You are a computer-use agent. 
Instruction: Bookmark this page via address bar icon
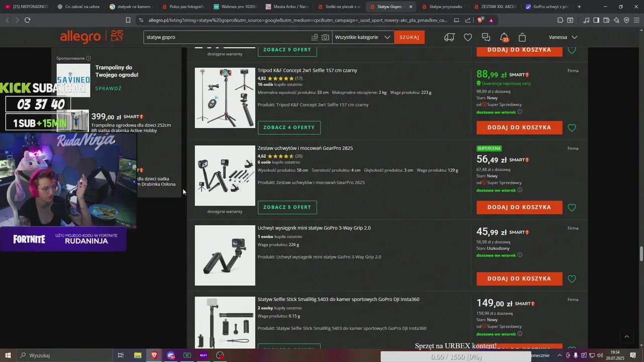(x=128, y=20)
